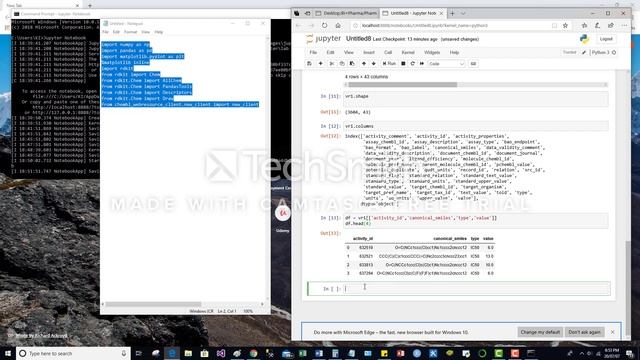Insert a cell below with the plus icon

click(x=320, y=64)
